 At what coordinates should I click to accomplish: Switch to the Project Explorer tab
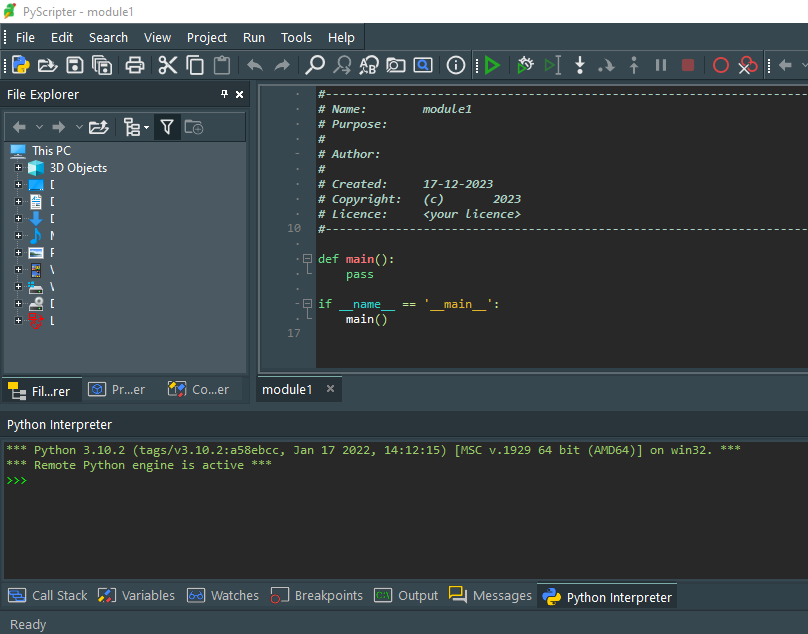click(117, 390)
